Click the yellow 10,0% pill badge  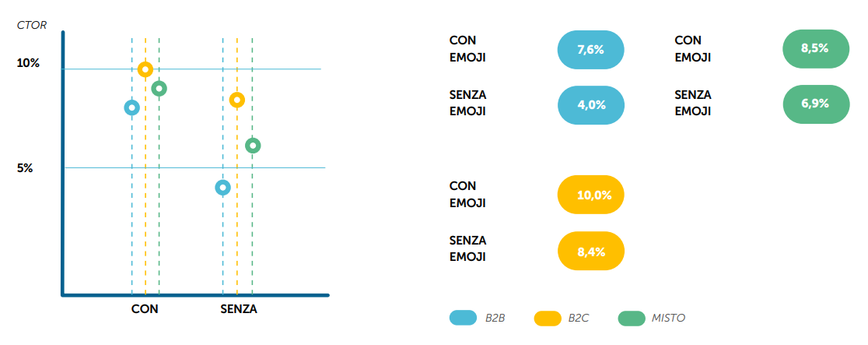click(591, 195)
